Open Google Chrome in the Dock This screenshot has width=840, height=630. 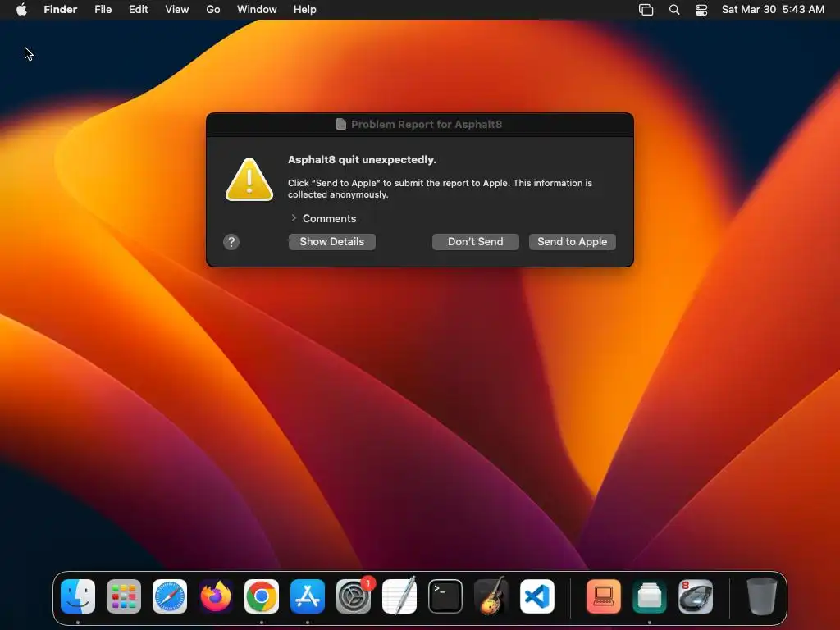coord(262,596)
